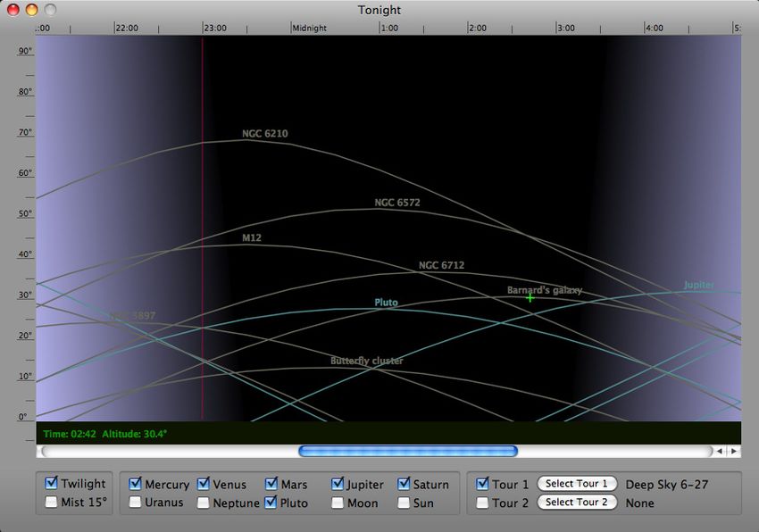Click the 22:00 time axis label
759x532 pixels.
click(x=127, y=28)
